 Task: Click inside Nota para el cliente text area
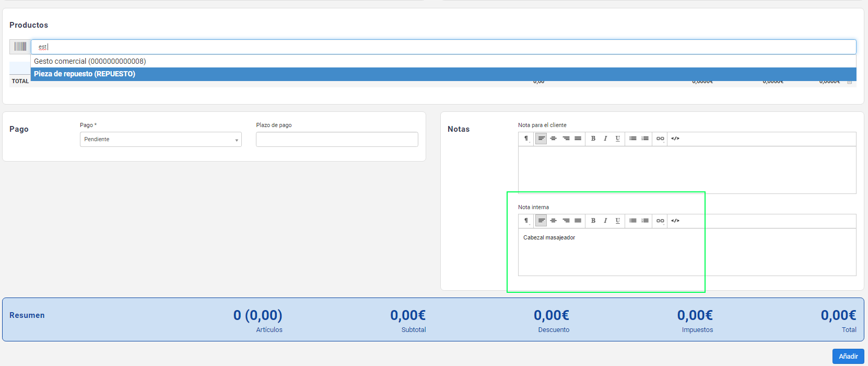coord(687,170)
